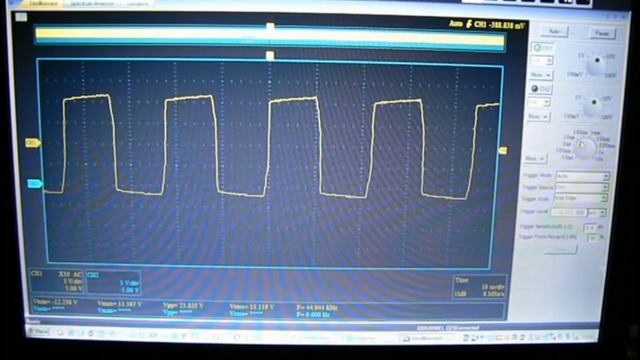Open the CH1 coupling dropdown
Image resolution: width=640 pixels, height=360 pixels.
pyautogui.click(x=541, y=61)
